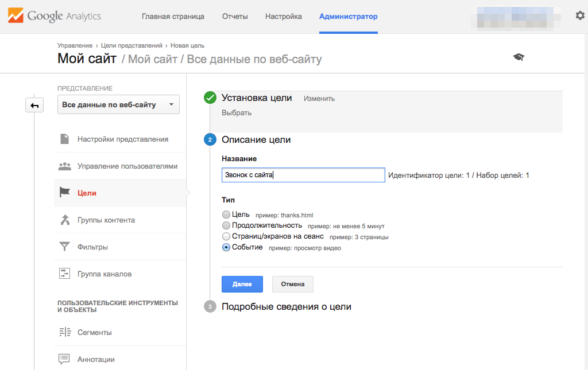Screen dimensions: 588x370
Task: Open the Цели flag icon item
Action: click(65, 193)
